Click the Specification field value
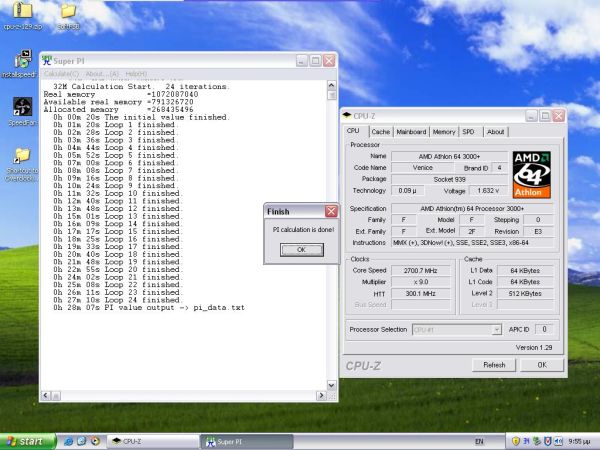This screenshot has height=450, width=600. [472, 209]
